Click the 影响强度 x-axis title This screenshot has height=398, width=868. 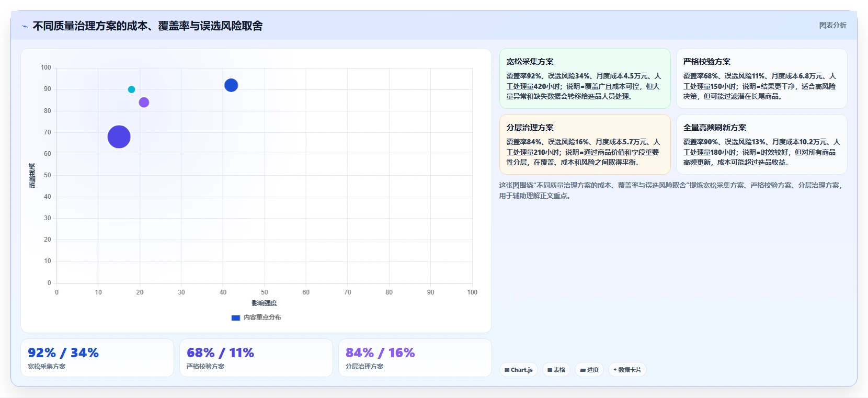[265, 303]
